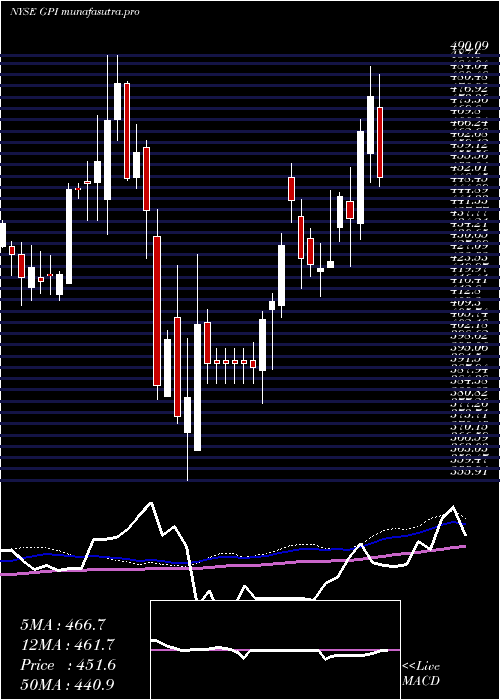The width and height of the screenshot is (500, 700).
Task: Click the 402.18 price axis label
Action: coord(467,324)
